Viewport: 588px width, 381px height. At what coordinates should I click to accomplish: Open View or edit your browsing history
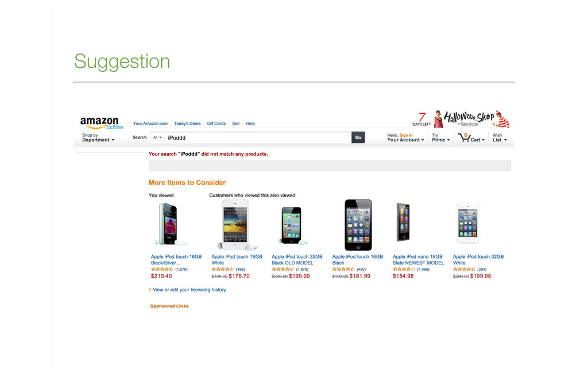point(189,290)
